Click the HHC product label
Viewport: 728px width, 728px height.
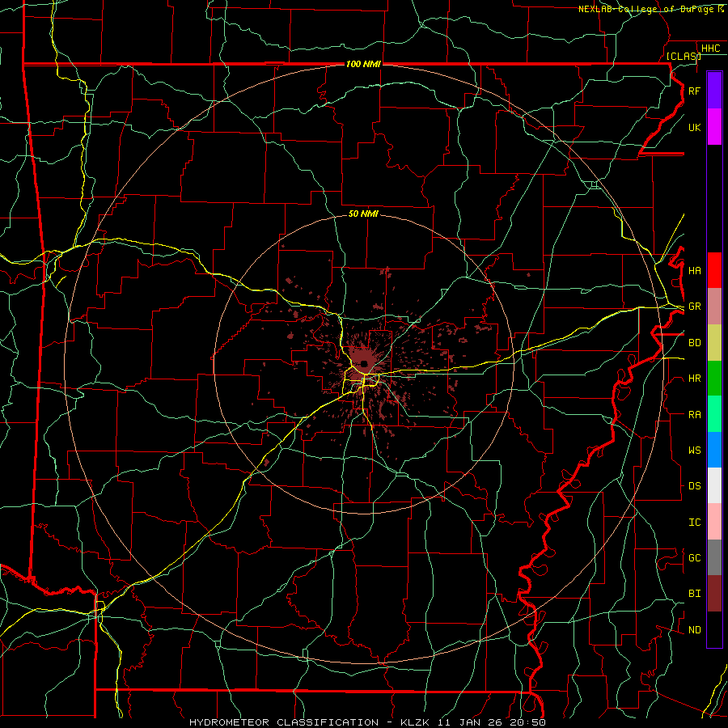coord(711,49)
